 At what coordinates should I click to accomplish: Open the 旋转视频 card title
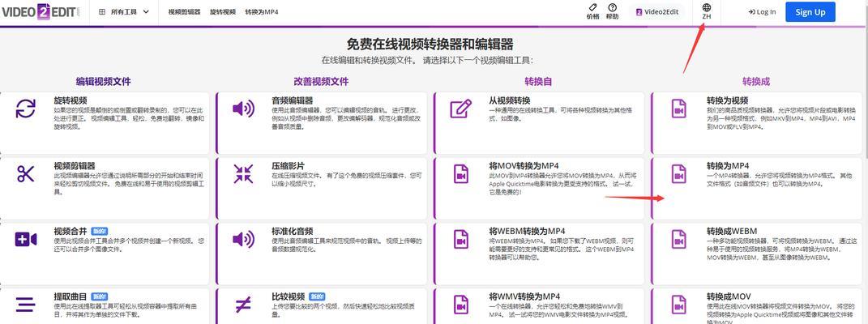coord(71,100)
